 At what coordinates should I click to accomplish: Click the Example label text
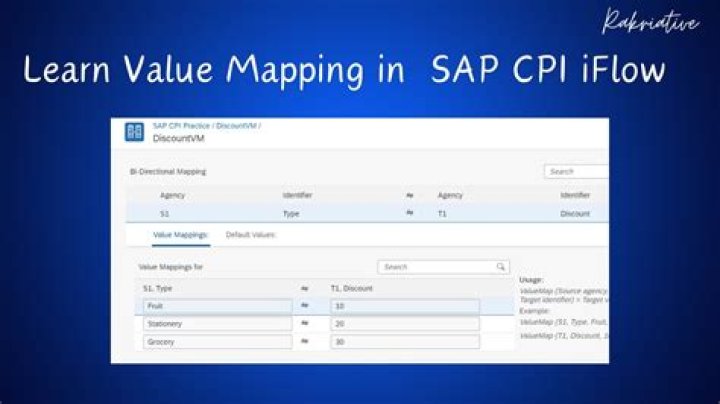click(534, 311)
